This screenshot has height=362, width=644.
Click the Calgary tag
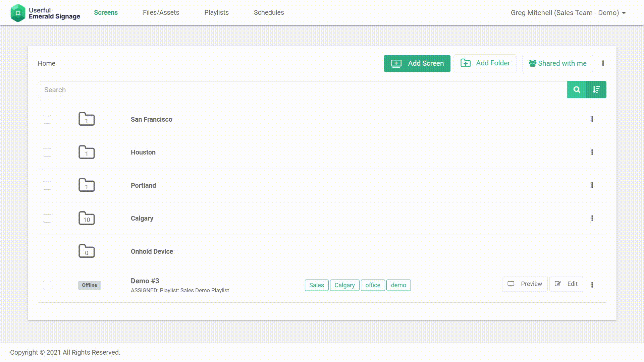click(x=344, y=285)
